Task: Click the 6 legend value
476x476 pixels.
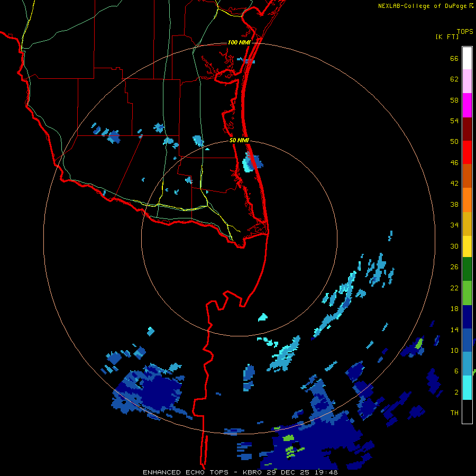Action: click(456, 371)
